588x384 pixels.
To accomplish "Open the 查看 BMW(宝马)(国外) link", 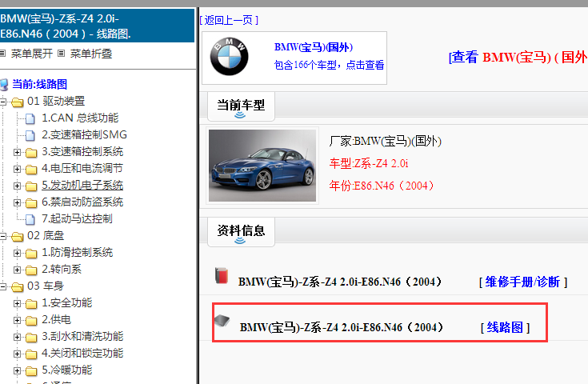I will [518, 58].
